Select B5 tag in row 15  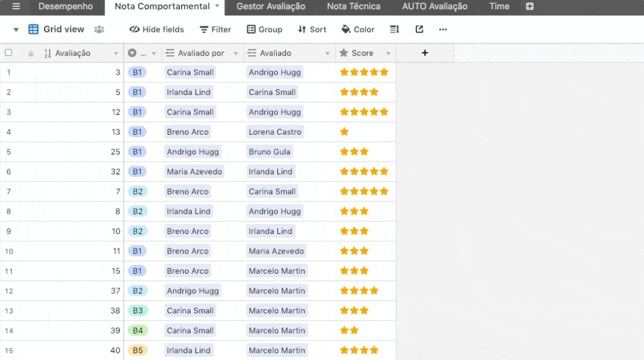138,350
